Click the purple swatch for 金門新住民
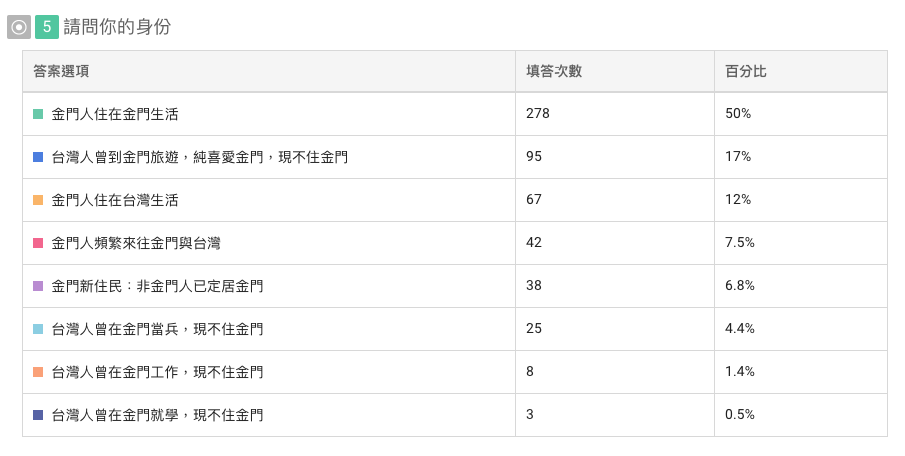Image resolution: width=905 pixels, height=456 pixels. tap(38, 286)
